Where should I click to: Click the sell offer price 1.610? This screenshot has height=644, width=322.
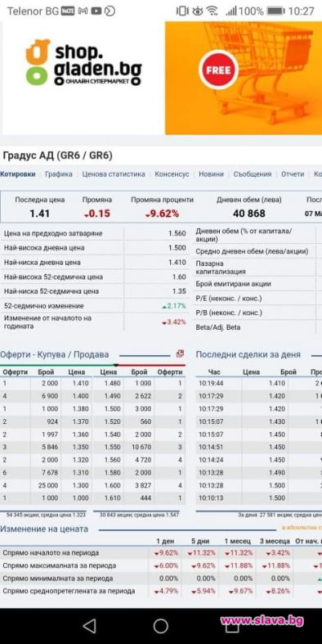coord(113,498)
